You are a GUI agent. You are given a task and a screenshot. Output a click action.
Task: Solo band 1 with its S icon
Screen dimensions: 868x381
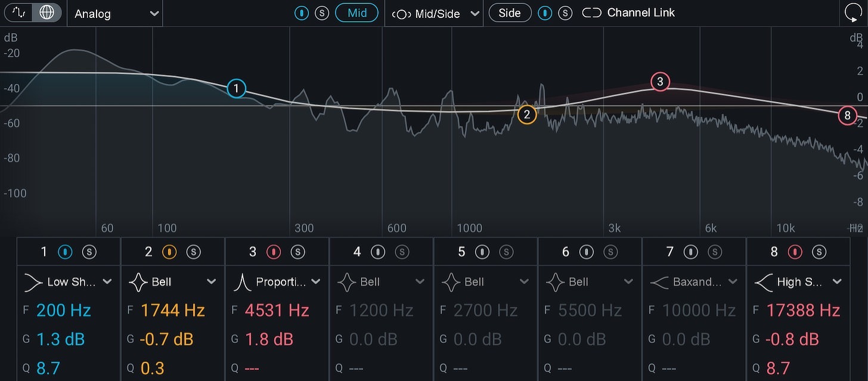point(89,252)
